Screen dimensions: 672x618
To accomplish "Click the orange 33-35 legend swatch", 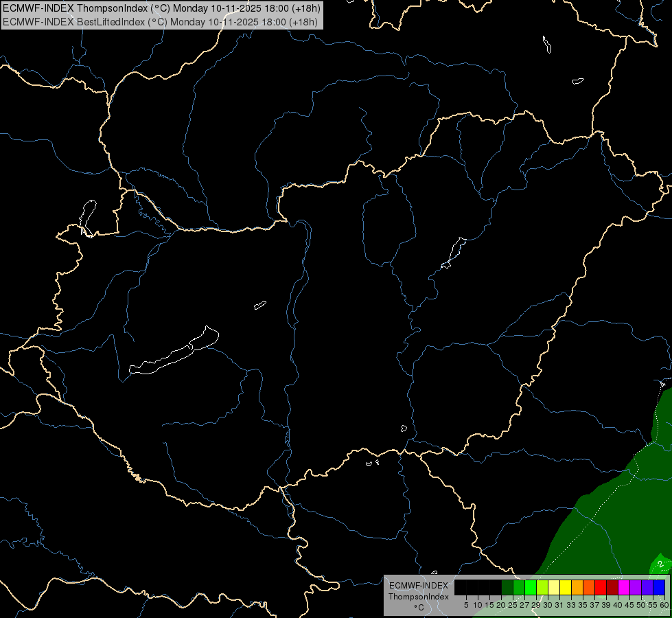I will pos(577,587).
